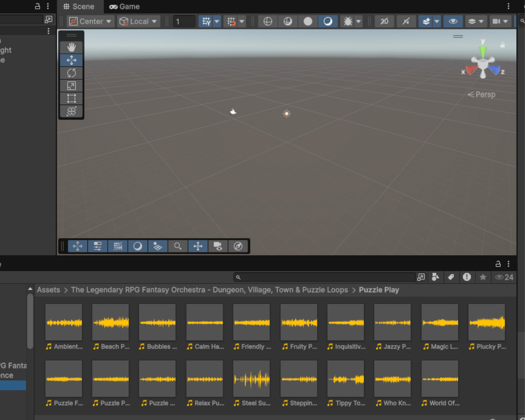
Task: Expand the scene camera settings dropdown
Action: click(500, 22)
